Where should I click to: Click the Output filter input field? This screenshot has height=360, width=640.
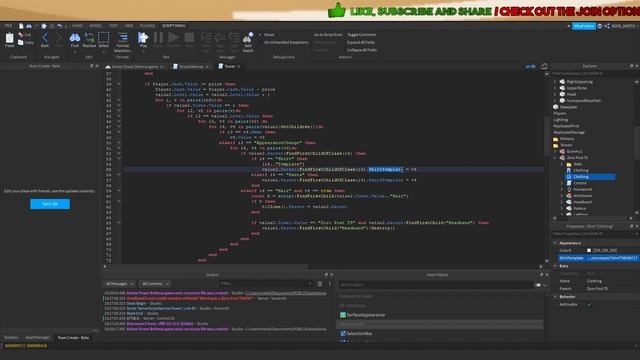tap(266, 284)
